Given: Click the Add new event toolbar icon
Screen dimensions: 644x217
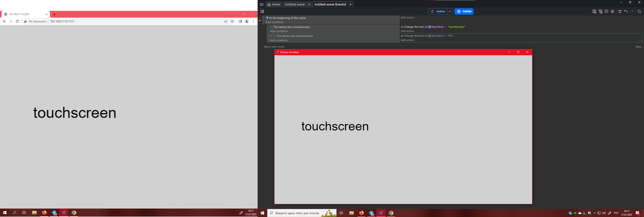Looking at the screenshot, I should tap(594, 11).
